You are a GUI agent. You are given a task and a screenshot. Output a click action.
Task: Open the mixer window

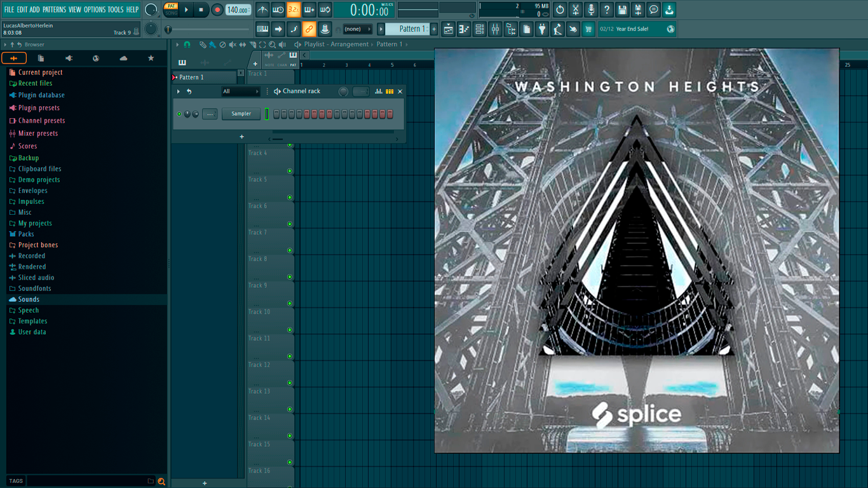coord(495,29)
